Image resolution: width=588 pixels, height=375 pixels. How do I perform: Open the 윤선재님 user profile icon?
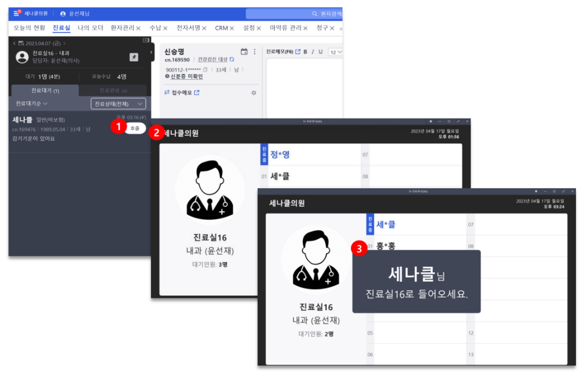tap(63, 14)
